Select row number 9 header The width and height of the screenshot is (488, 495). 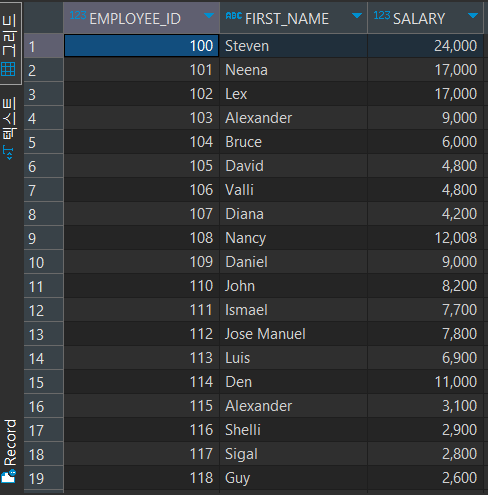44,238
